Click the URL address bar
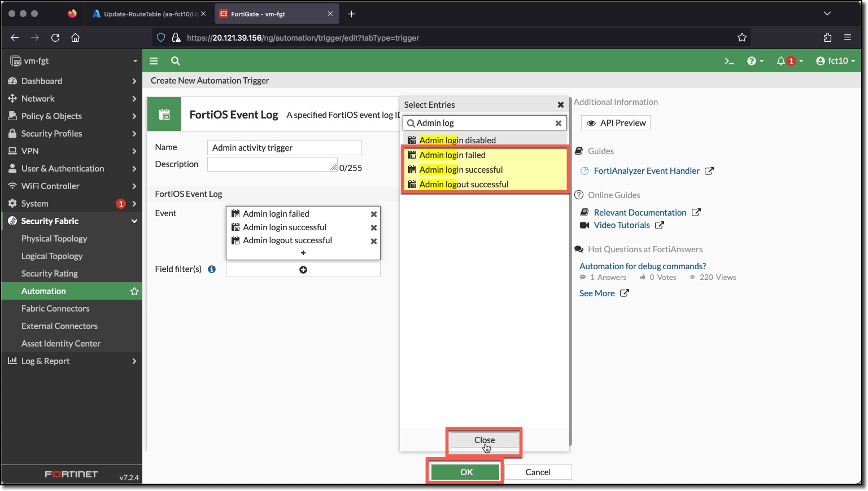 452,38
